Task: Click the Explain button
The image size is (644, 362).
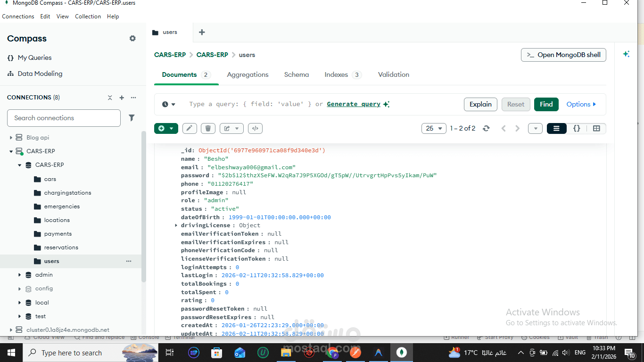Action: pyautogui.click(x=480, y=104)
